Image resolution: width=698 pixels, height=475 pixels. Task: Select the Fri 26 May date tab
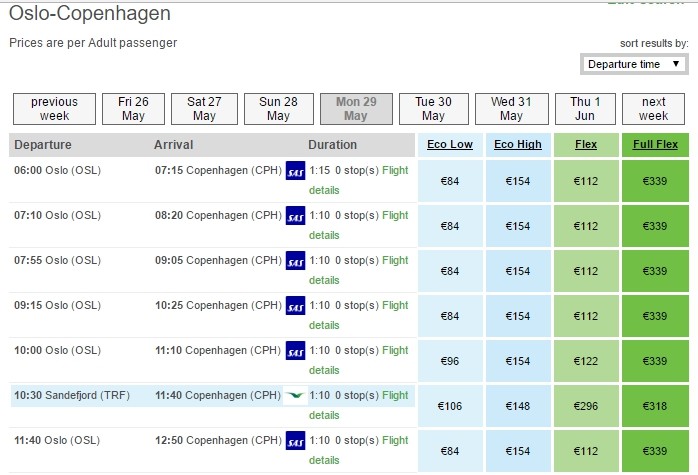click(x=133, y=108)
